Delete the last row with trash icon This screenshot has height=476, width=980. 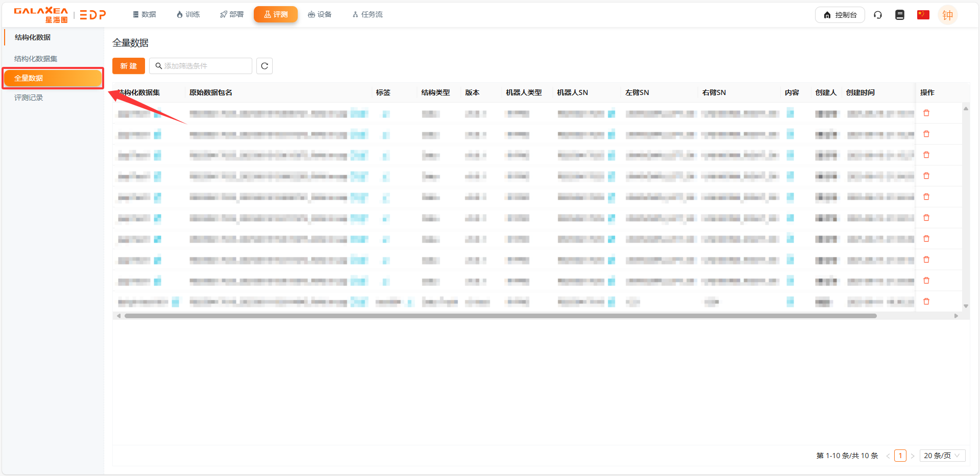click(926, 301)
